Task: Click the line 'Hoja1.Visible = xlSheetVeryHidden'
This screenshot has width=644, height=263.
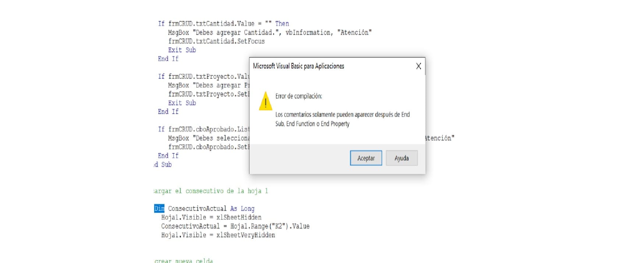Action: click(x=218, y=235)
